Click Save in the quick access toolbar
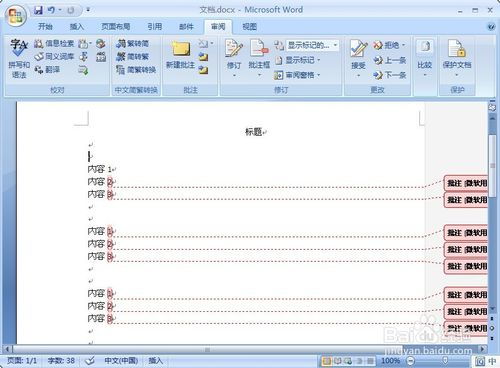Screen dimensions: 500x368 38,10
